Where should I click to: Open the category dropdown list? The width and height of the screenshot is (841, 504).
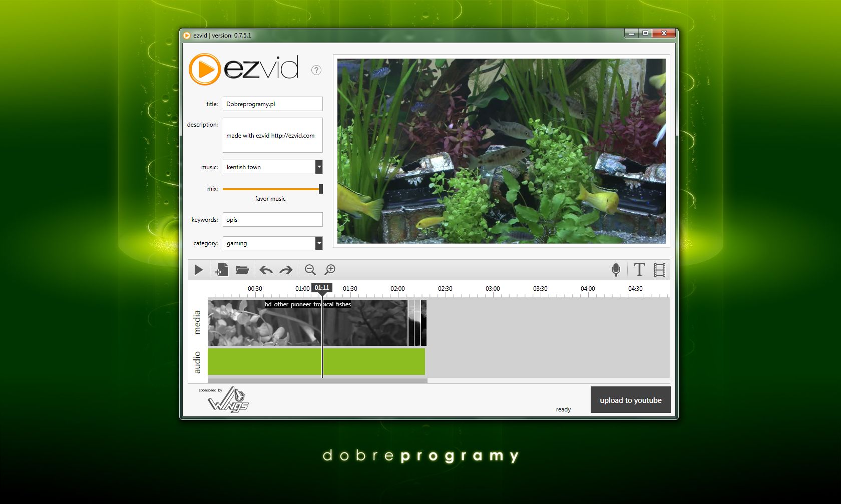319,243
